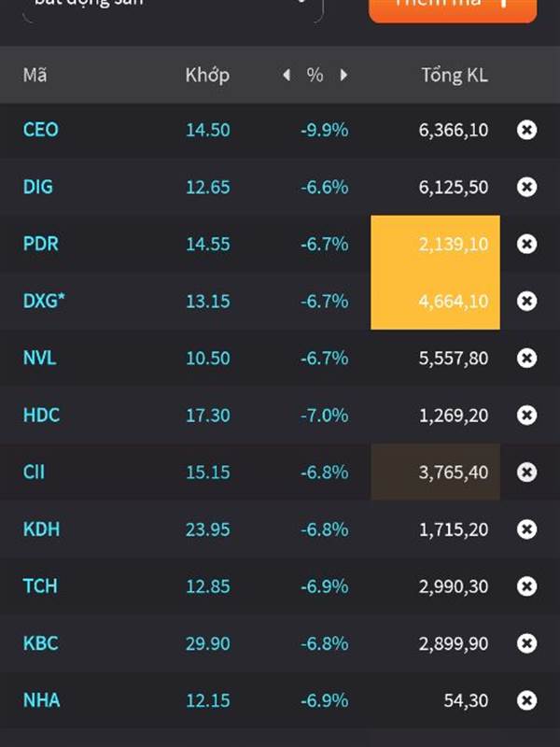Remove the KDH row via X icon
Viewport: 560px width, 747px height.
click(x=526, y=529)
